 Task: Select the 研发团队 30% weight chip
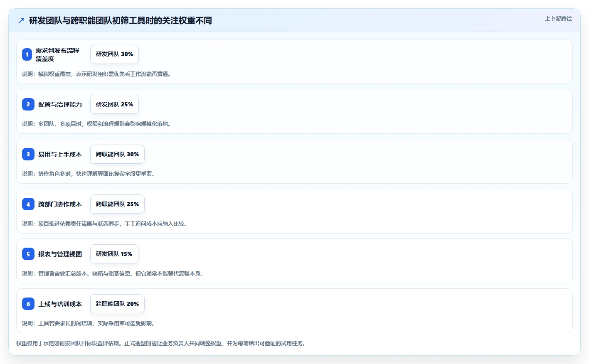114,54
